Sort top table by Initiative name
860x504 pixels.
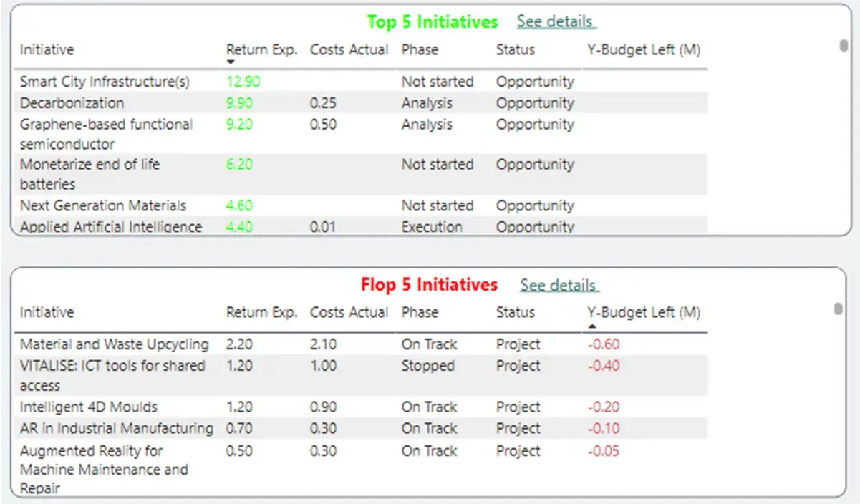(x=47, y=49)
